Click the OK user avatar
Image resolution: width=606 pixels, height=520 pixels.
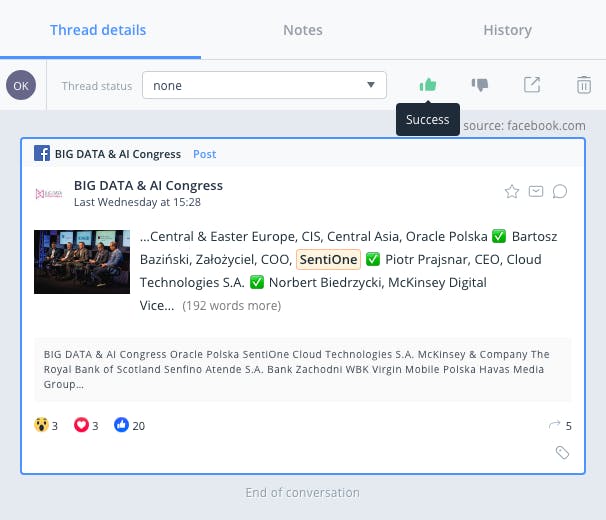21,85
